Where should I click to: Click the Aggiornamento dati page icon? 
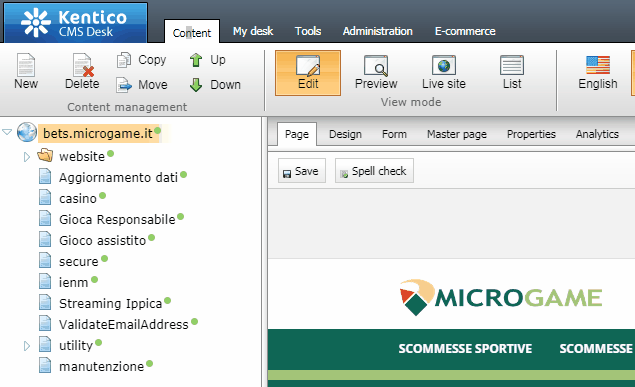pos(45,177)
